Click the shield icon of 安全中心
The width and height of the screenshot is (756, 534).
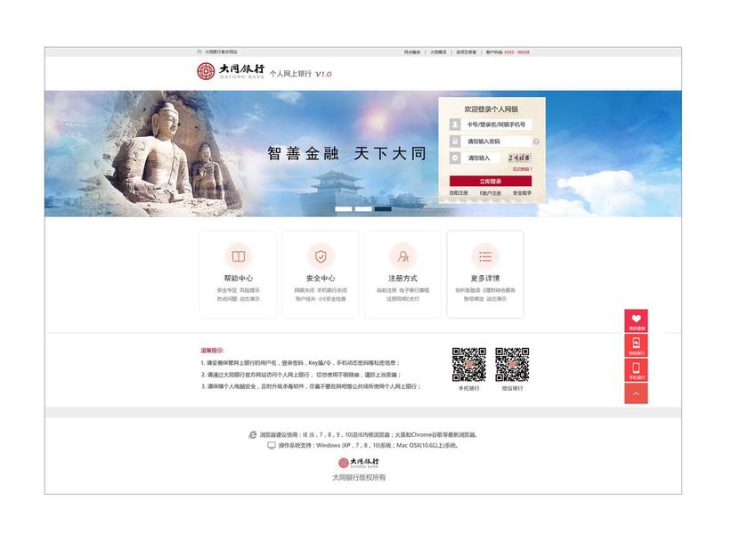321,256
